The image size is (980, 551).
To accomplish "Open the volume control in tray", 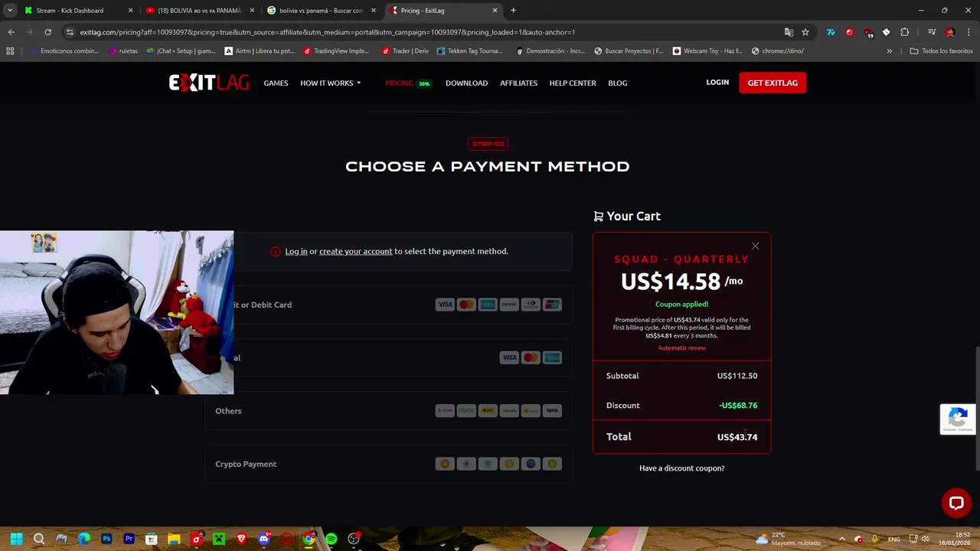I will coord(925,539).
